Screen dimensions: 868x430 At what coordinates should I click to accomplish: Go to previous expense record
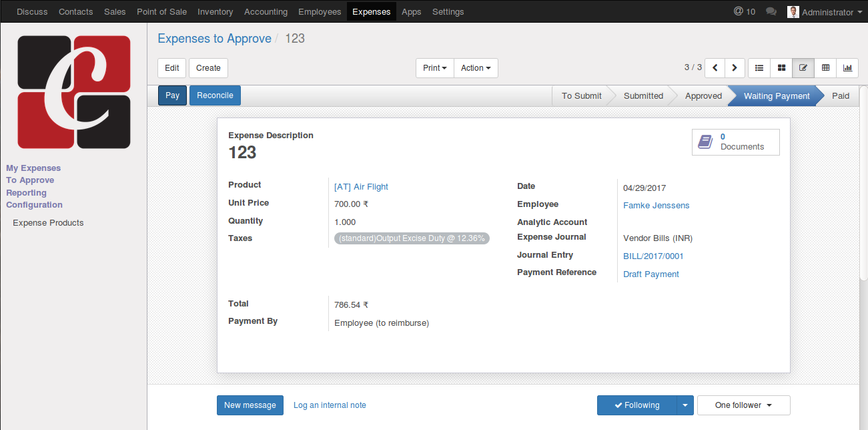pos(715,68)
